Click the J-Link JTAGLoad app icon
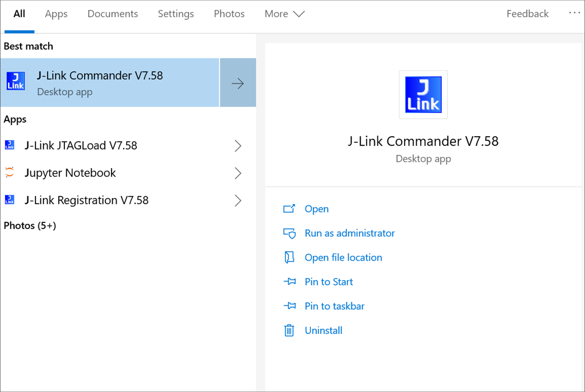 (x=10, y=145)
